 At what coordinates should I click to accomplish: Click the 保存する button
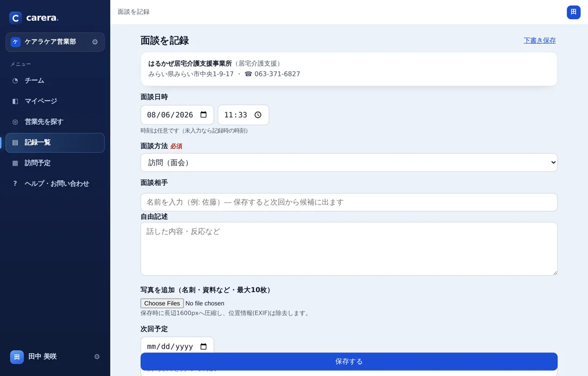pos(349,362)
